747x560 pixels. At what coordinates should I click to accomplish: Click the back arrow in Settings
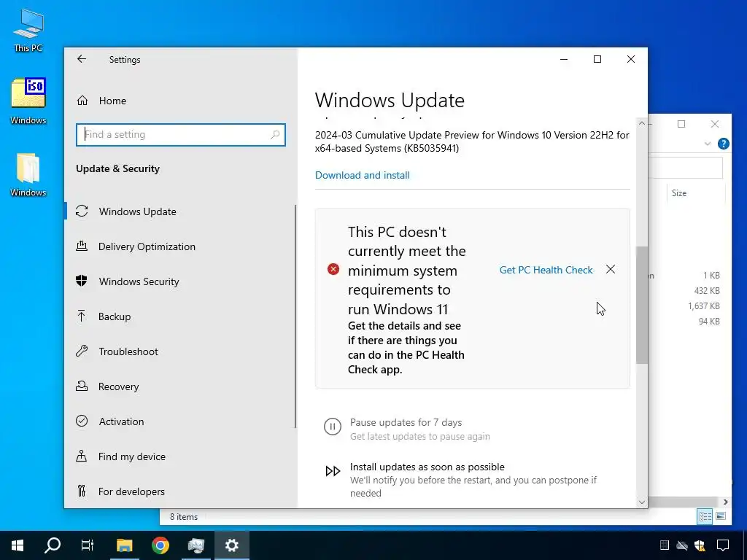82,59
